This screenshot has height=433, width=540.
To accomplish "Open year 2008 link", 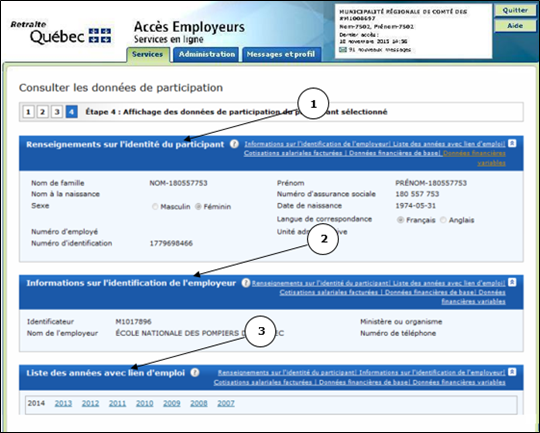I will [x=199, y=403].
